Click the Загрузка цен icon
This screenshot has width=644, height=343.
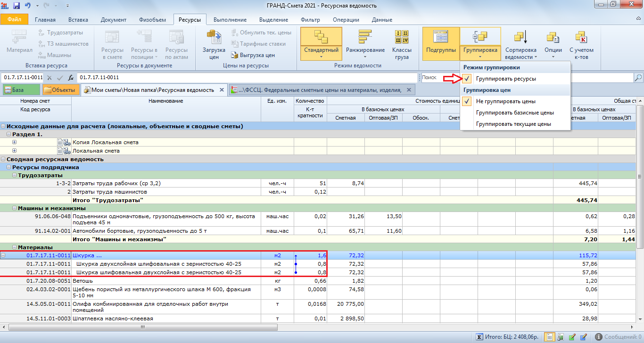(x=214, y=37)
